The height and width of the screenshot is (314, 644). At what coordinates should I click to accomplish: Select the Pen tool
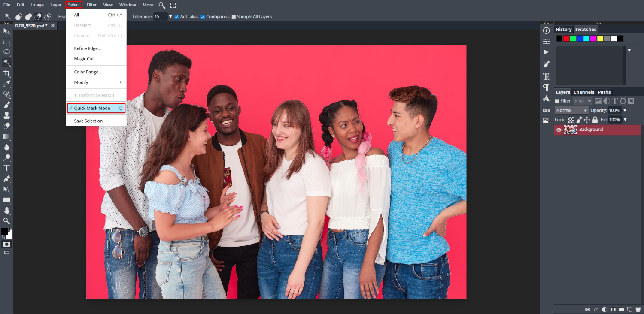(7, 178)
